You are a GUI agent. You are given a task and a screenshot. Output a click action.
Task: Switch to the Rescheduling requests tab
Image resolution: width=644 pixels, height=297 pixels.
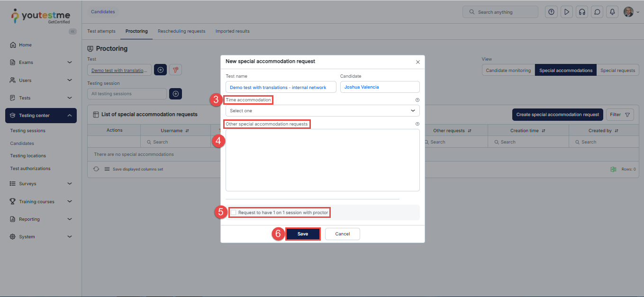coord(181,31)
